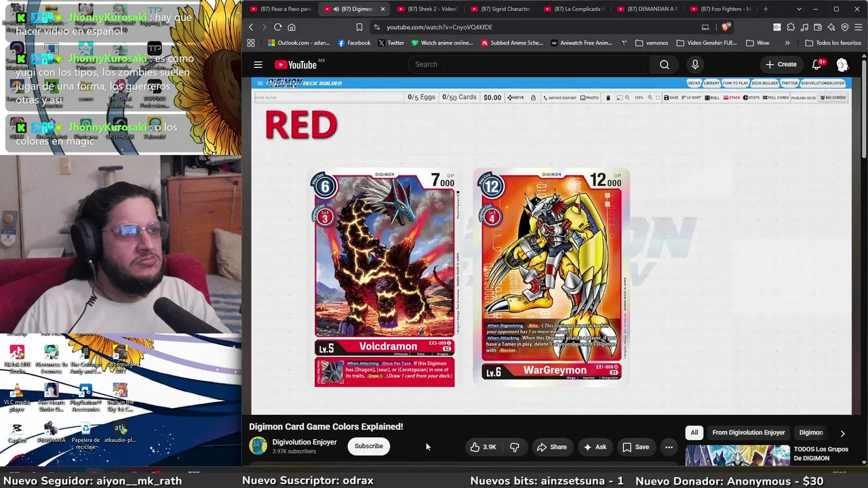Open the bookmarks apps grid icon

(x=251, y=43)
